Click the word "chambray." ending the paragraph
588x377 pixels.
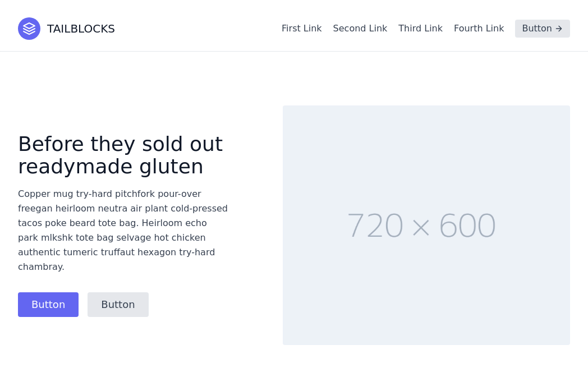coord(41,267)
